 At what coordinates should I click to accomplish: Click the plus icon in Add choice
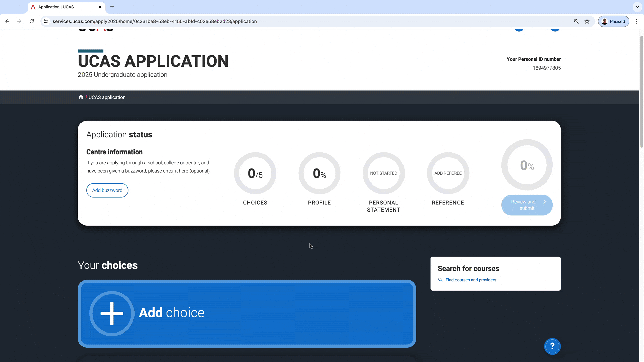click(112, 313)
